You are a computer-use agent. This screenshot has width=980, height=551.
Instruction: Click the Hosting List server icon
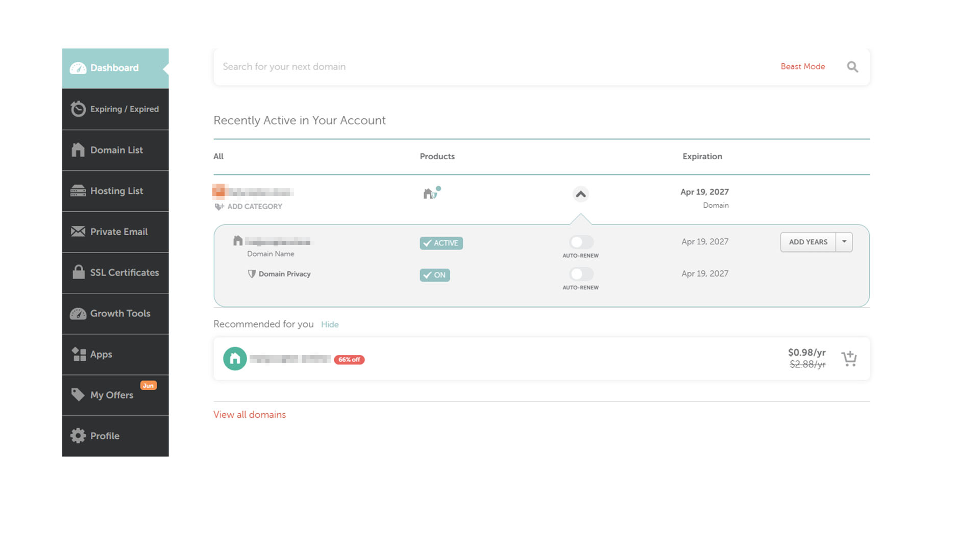(x=78, y=191)
